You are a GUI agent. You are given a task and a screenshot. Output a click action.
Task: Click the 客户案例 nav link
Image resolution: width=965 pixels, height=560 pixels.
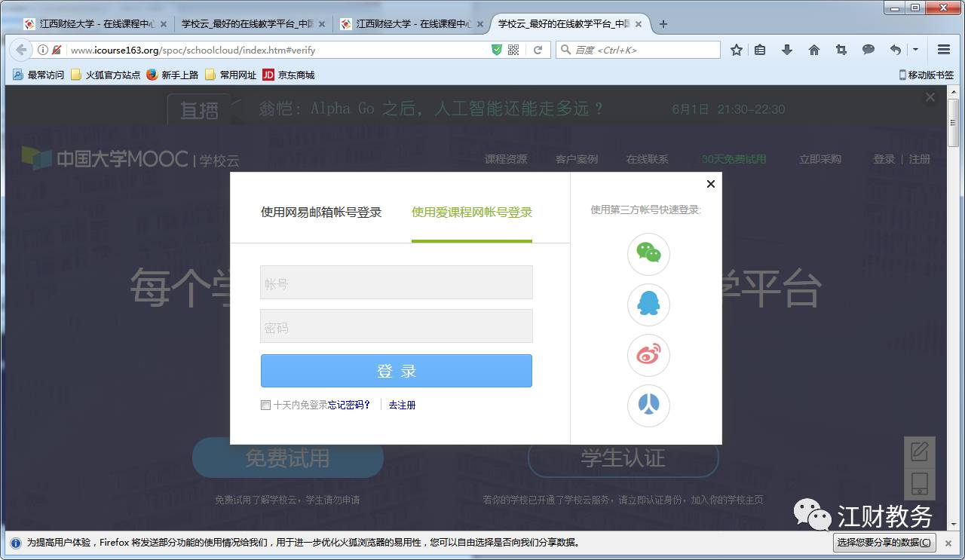coord(577,159)
